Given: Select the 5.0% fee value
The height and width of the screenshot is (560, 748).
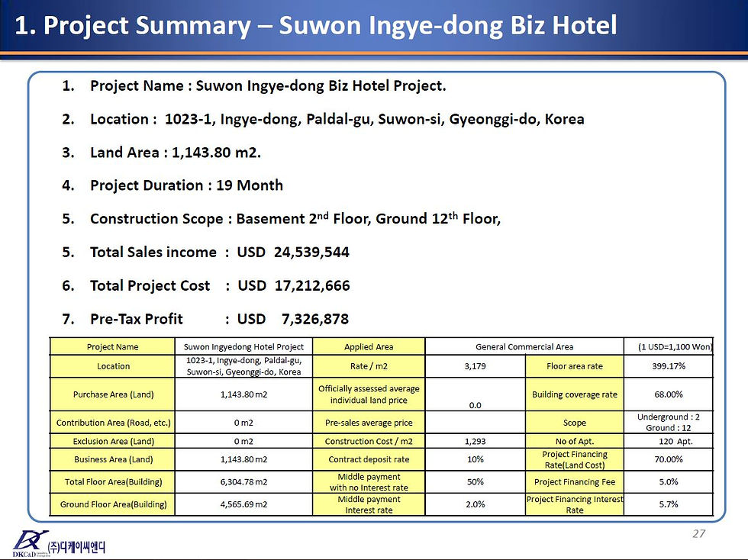Looking at the screenshot, I should coord(669,481).
